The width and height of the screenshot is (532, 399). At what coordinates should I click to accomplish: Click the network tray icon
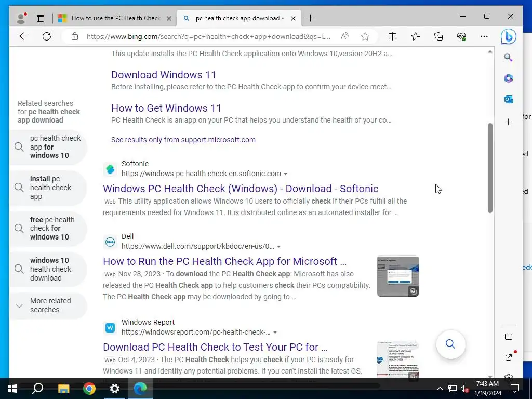453,389
